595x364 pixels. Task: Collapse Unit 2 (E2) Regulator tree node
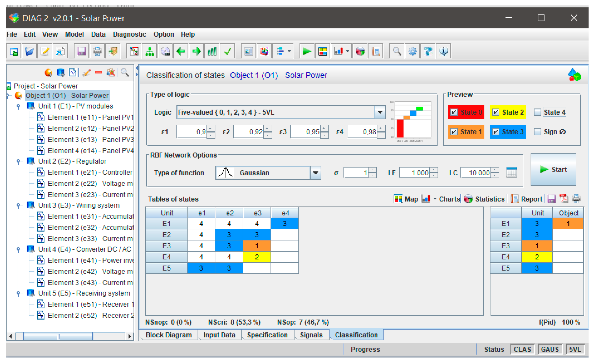click(x=18, y=161)
